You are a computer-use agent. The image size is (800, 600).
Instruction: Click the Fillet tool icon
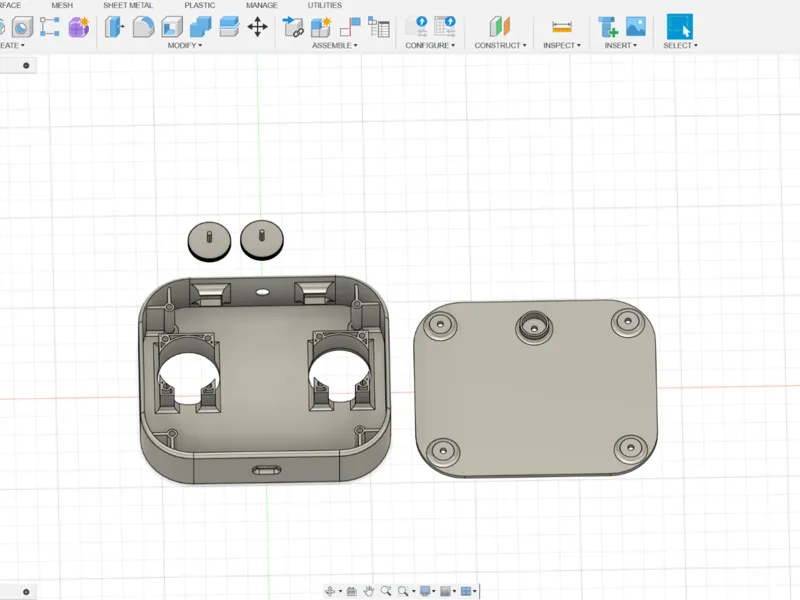[x=143, y=27]
